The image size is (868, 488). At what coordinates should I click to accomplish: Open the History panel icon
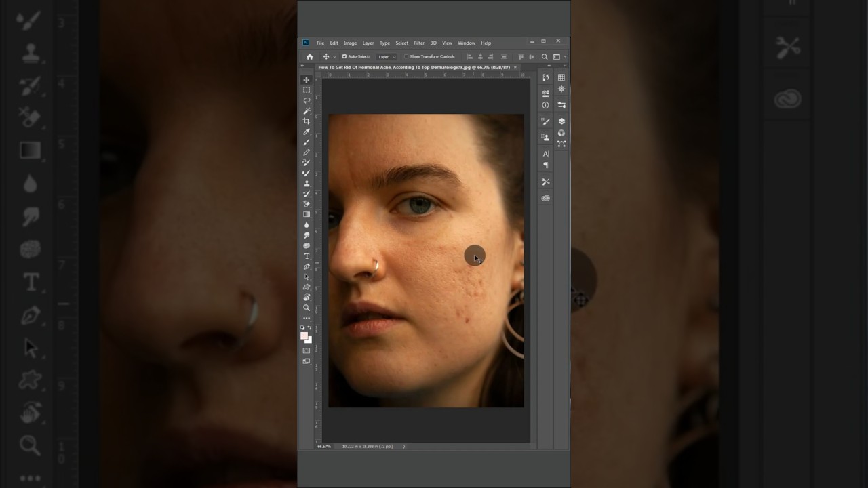[545, 78]
